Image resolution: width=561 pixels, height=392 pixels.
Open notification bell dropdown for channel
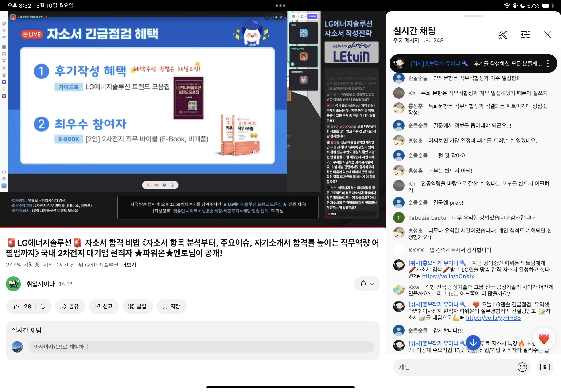(x=366, y=284)
